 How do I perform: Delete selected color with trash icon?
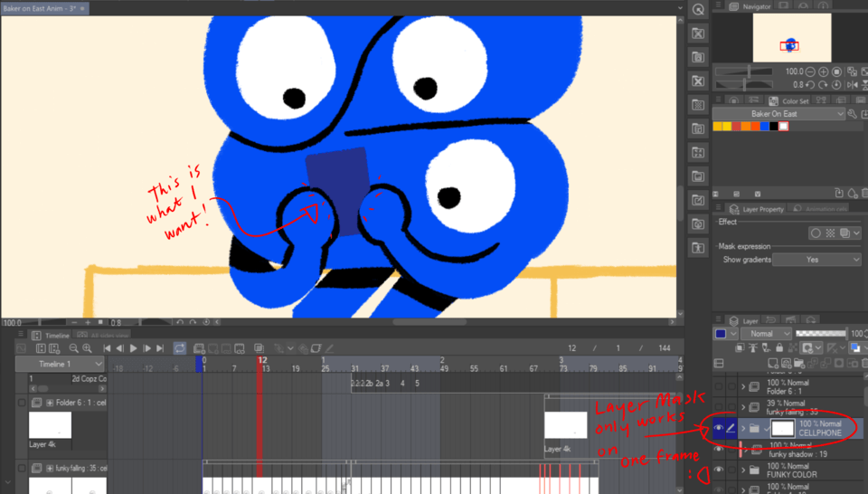coord(864,194)
